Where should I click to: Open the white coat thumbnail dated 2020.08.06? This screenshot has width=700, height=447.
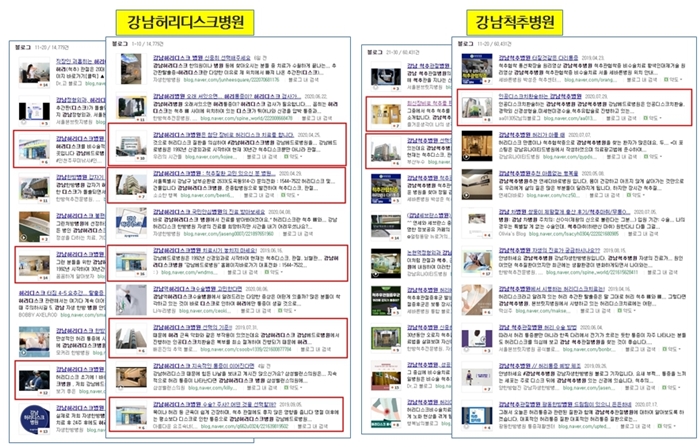131,300
